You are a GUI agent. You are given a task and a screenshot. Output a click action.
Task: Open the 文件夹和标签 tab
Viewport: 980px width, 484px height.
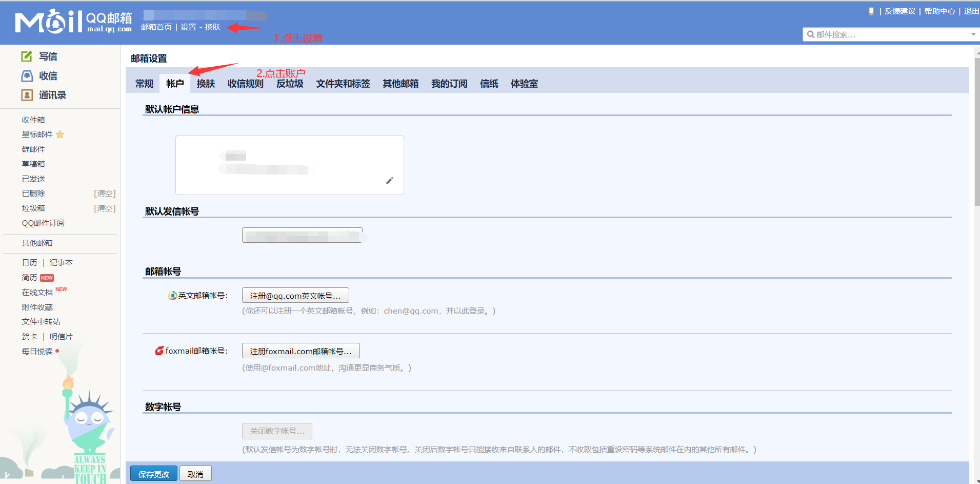343,84
